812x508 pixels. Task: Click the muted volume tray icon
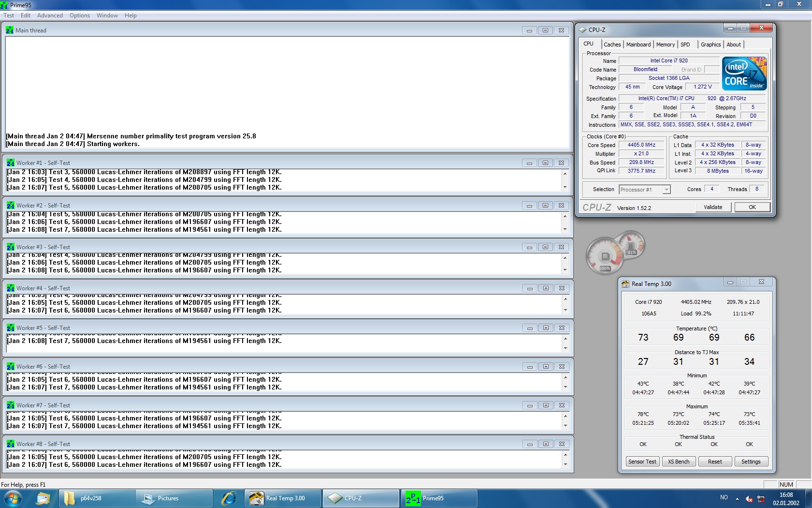(749, 499)
